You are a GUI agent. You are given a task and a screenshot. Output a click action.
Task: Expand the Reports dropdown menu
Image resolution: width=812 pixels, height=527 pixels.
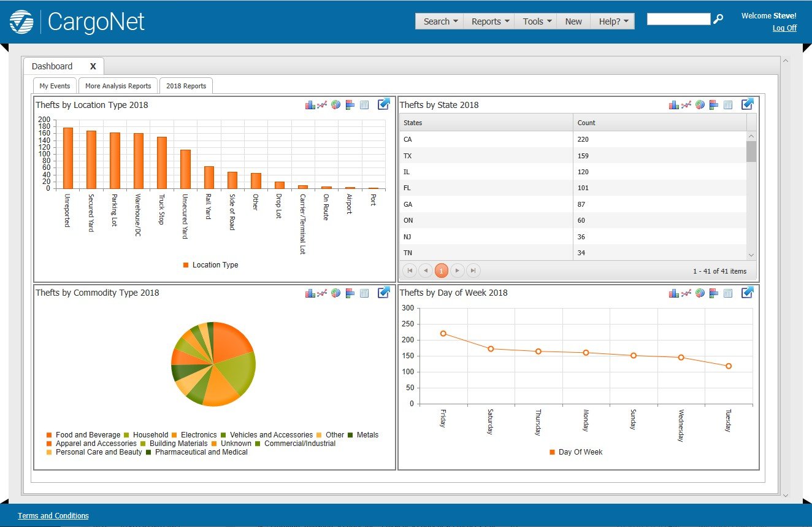pos(489,21)
